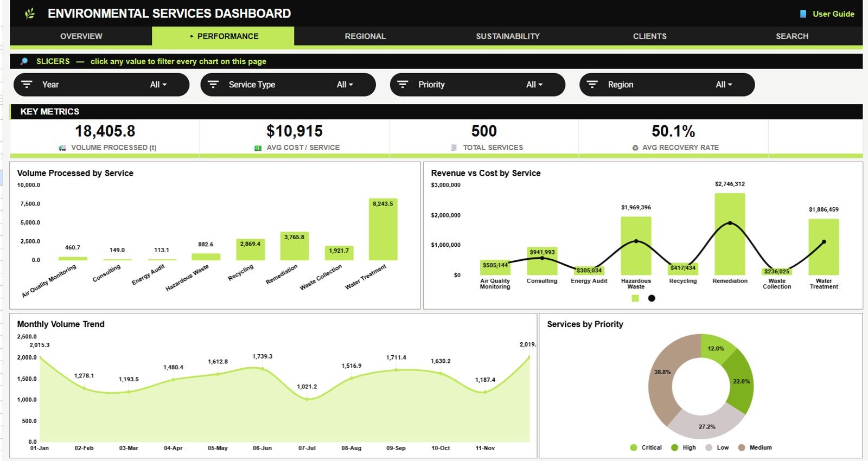Open the Region All dropdown
This screenshot has width=868, height=461.
coord(724,85)
